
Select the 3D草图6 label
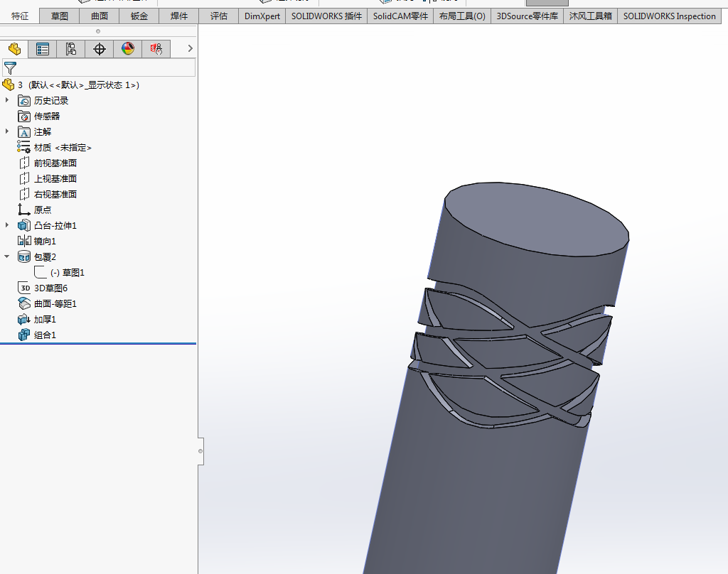point(51,288)
